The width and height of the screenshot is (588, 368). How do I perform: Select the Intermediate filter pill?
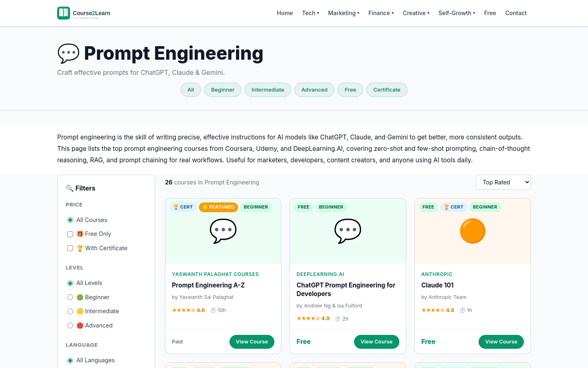268,90
